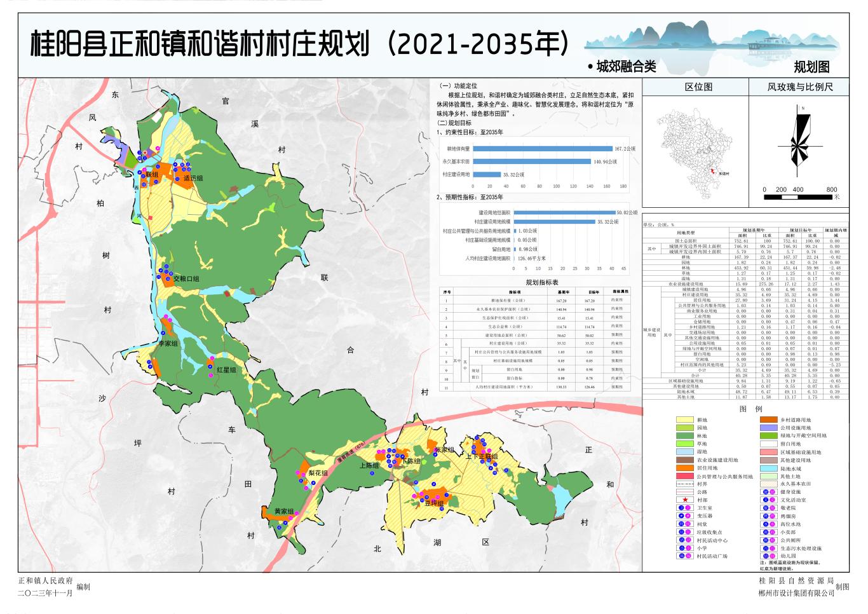Select the 公用设施用地 purple swatch

point(769,428)
